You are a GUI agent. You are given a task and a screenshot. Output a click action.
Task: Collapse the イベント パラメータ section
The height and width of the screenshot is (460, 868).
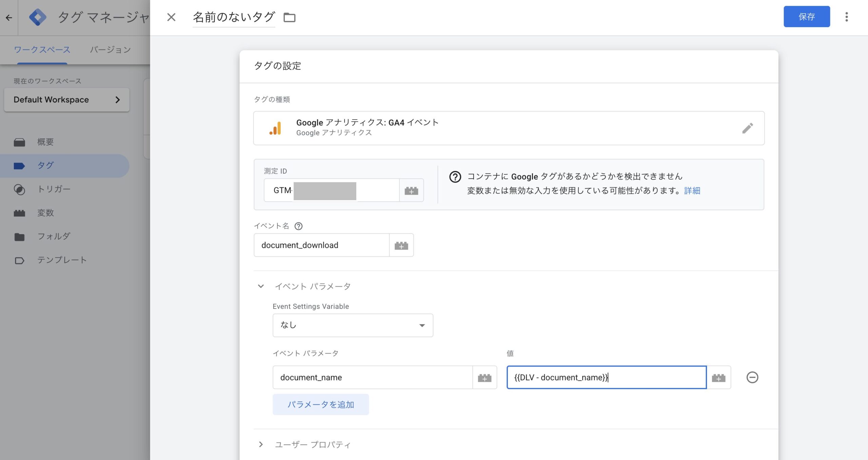(261, 286)
